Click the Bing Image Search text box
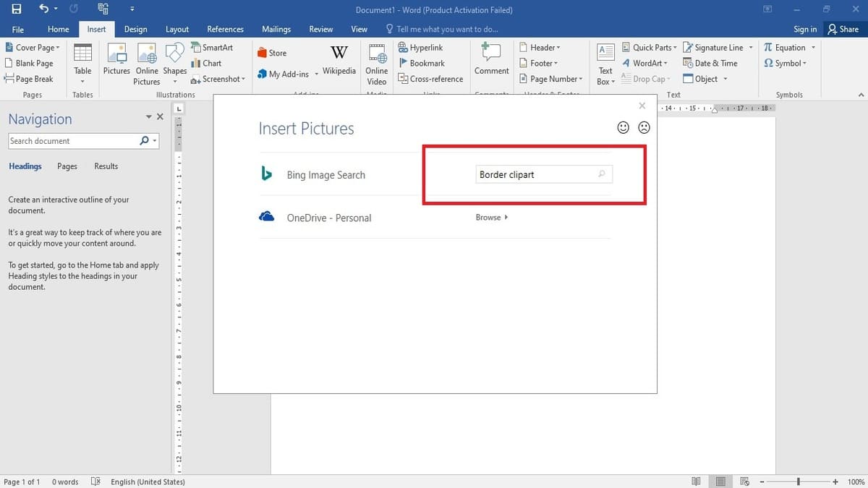The height and width of the screenshot is (488, 868). [x=544, y=174]
